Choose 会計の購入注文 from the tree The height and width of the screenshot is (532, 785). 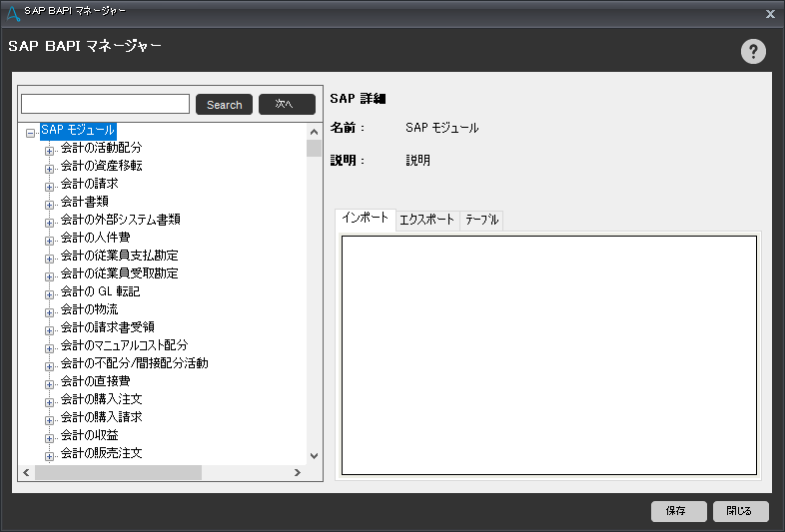pyautogui.click(x=101, y=399)
